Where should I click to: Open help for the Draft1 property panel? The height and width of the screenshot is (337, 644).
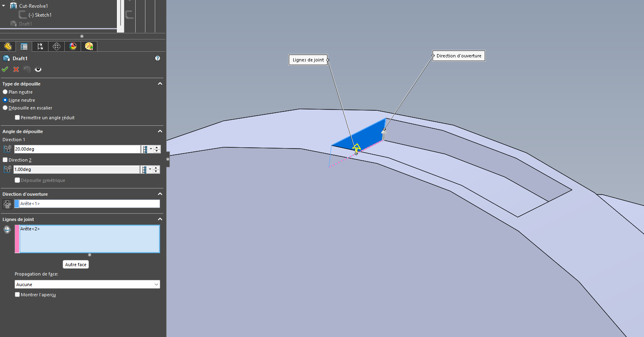coord(158,58)
